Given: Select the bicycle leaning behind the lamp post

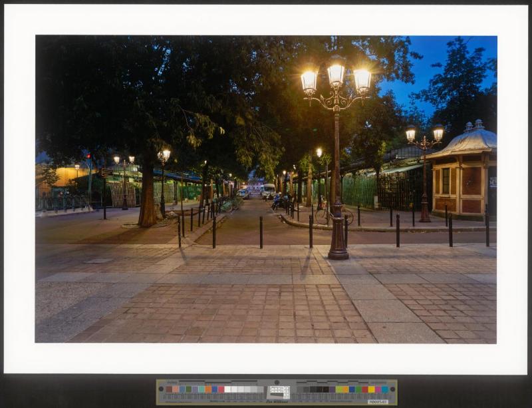Looking at the screenshot, I should point(326,214).
